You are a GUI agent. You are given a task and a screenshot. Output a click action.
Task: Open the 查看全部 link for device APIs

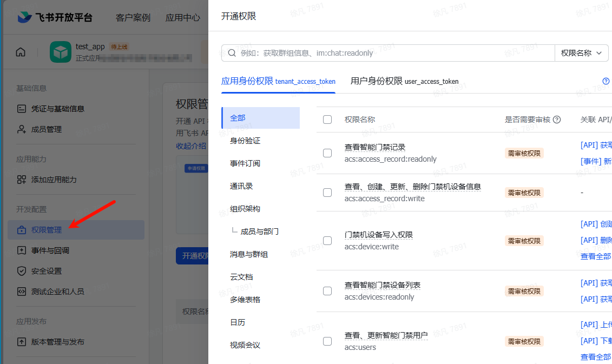596,256
